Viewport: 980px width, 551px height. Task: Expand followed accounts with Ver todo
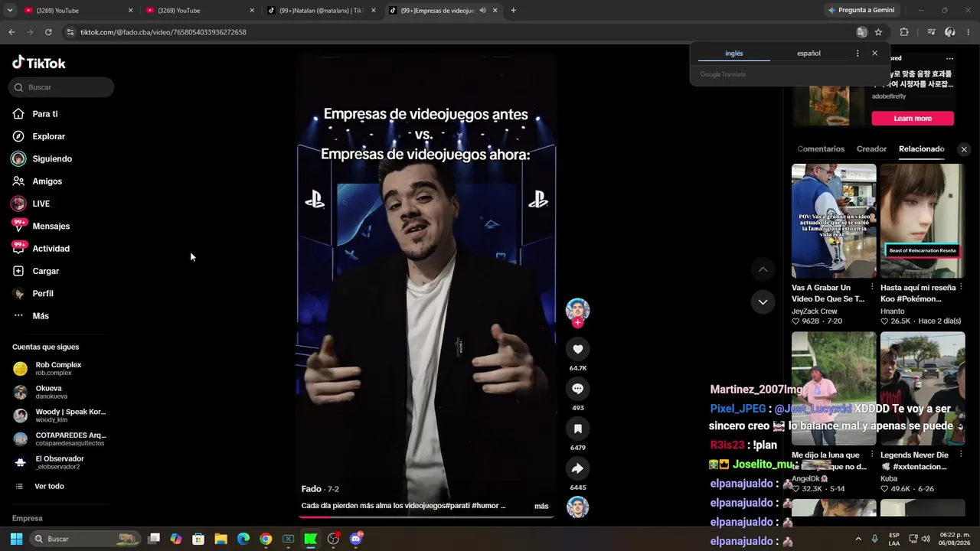49,486
